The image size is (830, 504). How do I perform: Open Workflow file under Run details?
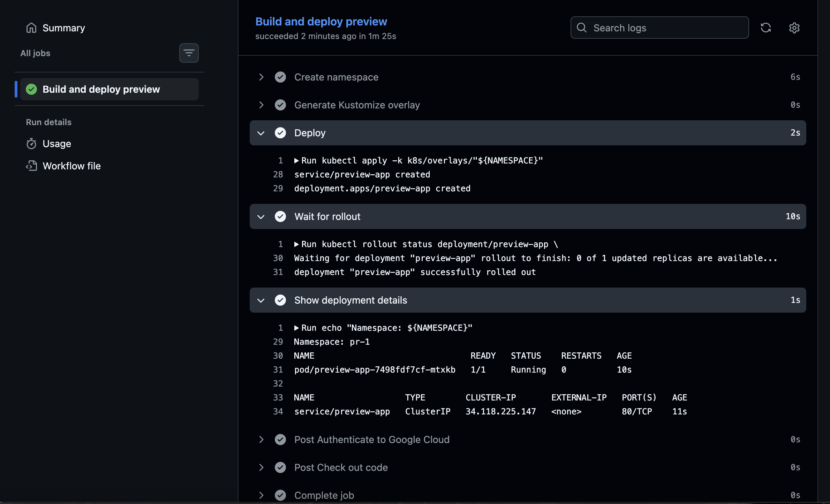(72, 166)
